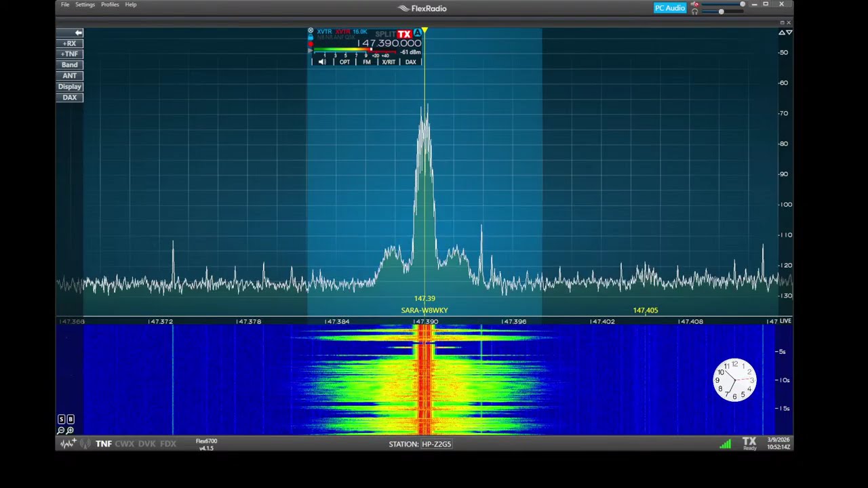Add a receiver with +RX
The width and height of the screenshot is (868, 488).
click(x=69, y=43)
